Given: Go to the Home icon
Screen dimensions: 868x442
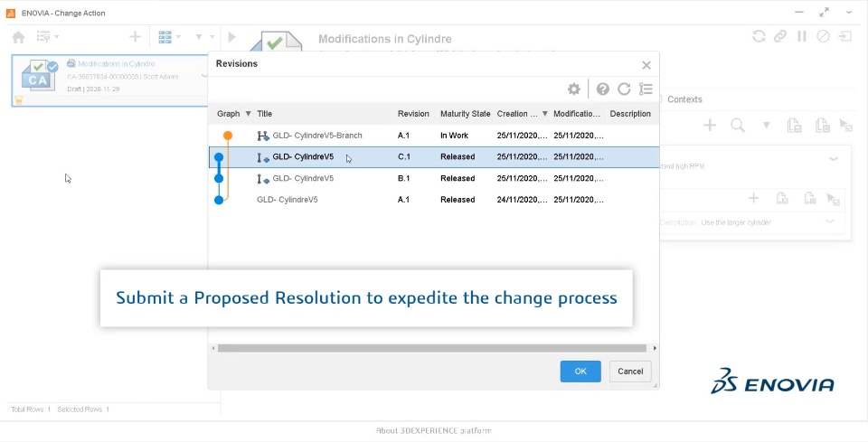Looking at the screenshot, I should pos(18,37).
